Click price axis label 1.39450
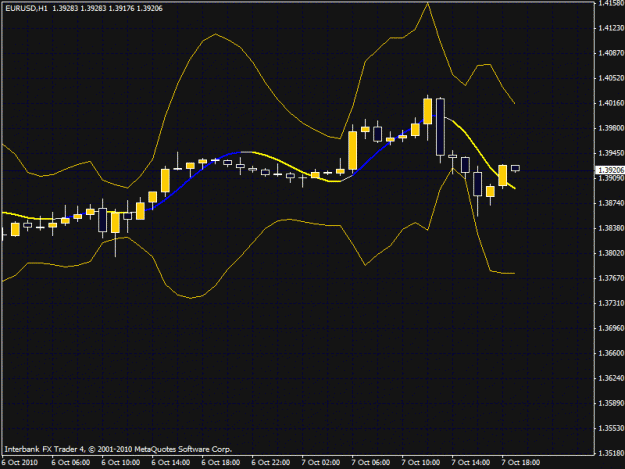Screen dimensions: 625x469 611,153
